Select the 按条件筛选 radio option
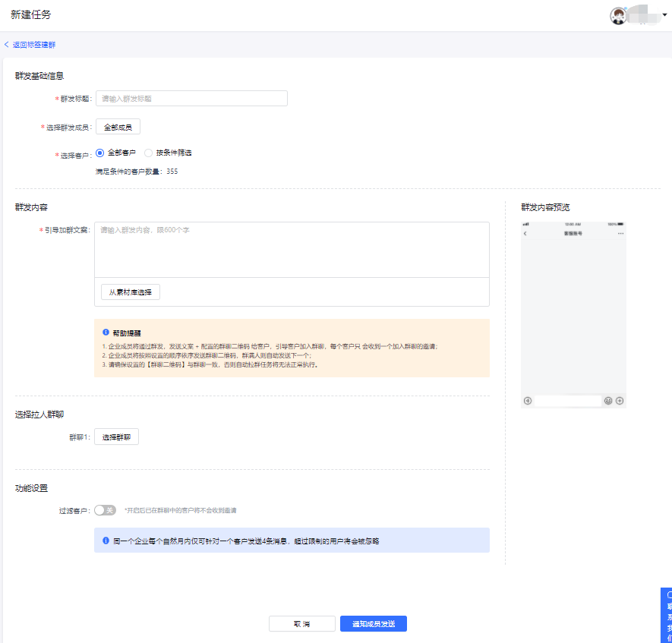This screenshot has height=643, width=672. click(149, 153)
